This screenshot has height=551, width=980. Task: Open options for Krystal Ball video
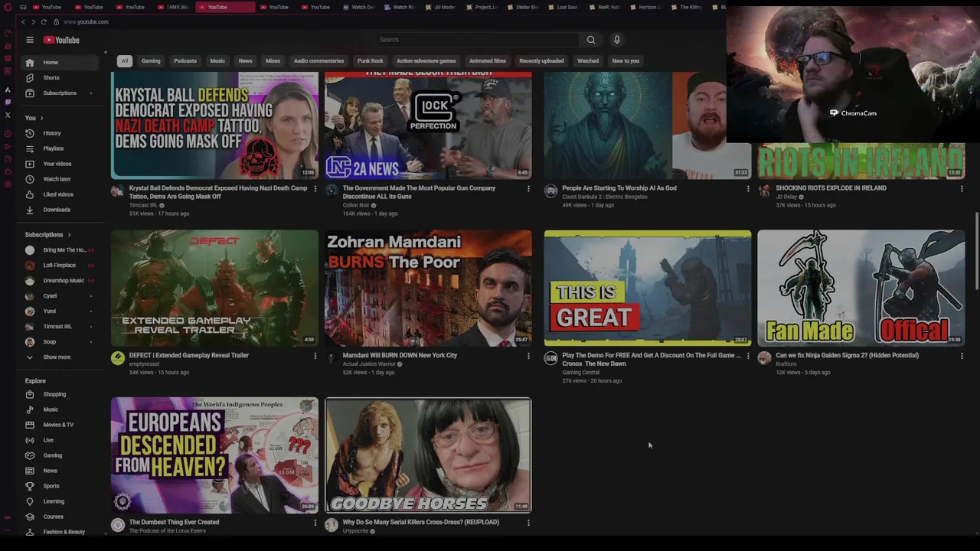coord(315,188)
